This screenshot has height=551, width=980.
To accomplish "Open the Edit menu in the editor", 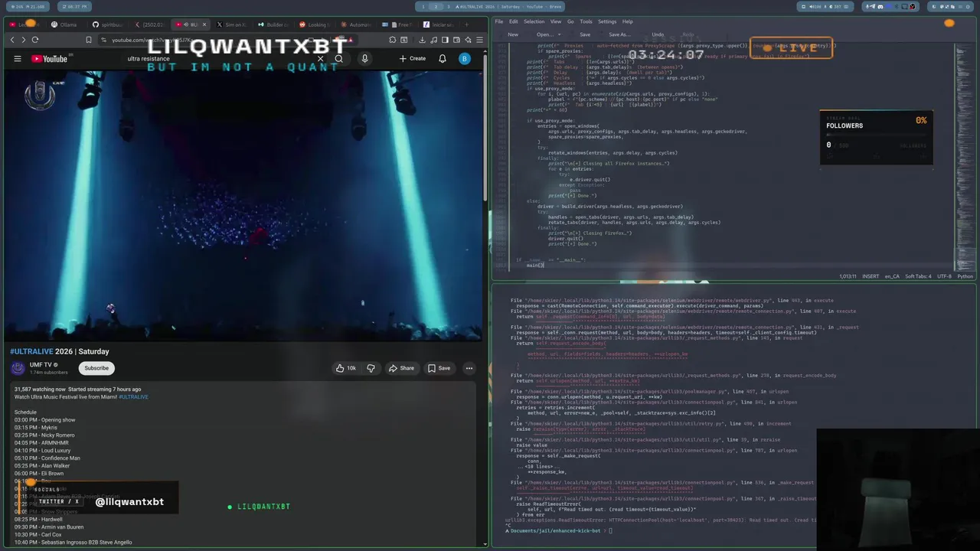I will [513, 21].
